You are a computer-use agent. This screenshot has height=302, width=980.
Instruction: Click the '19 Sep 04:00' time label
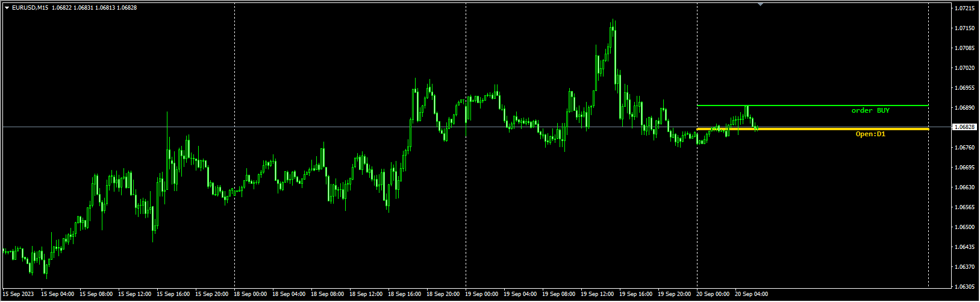(520, 295)
